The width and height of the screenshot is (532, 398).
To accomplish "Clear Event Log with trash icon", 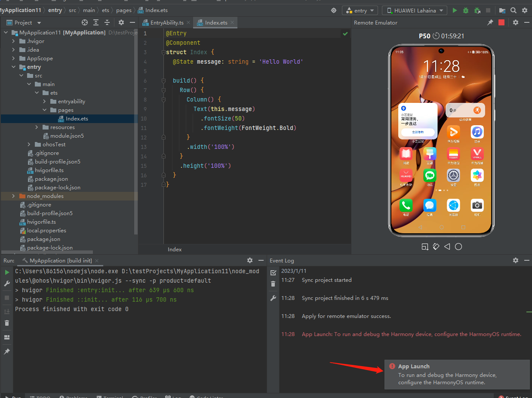I will coord(273,284).
